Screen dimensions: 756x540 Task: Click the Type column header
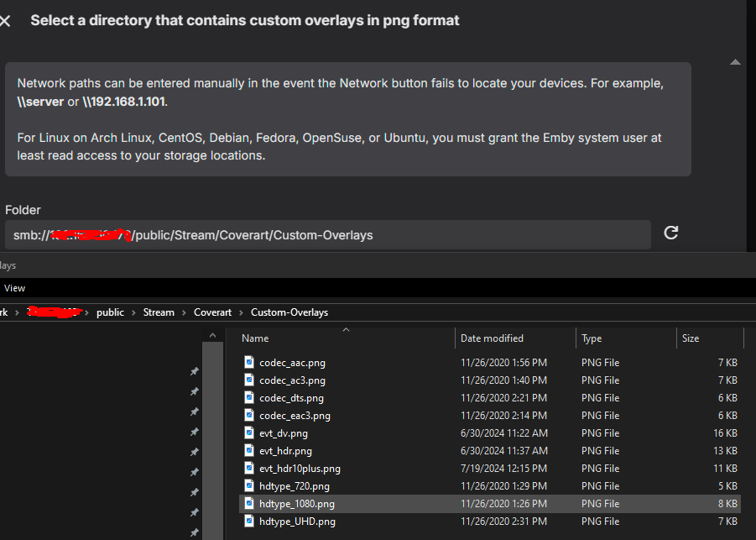pos(592,338)
